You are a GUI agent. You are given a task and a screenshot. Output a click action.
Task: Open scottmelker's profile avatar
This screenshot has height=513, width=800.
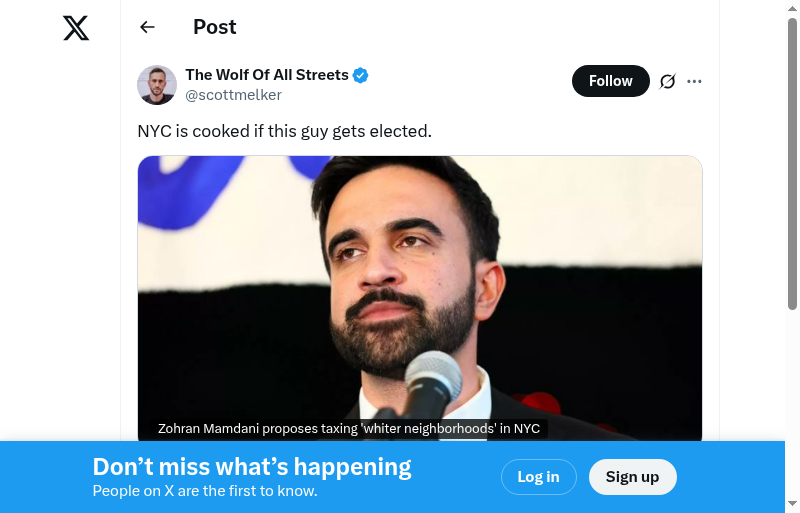coord(157,85)
